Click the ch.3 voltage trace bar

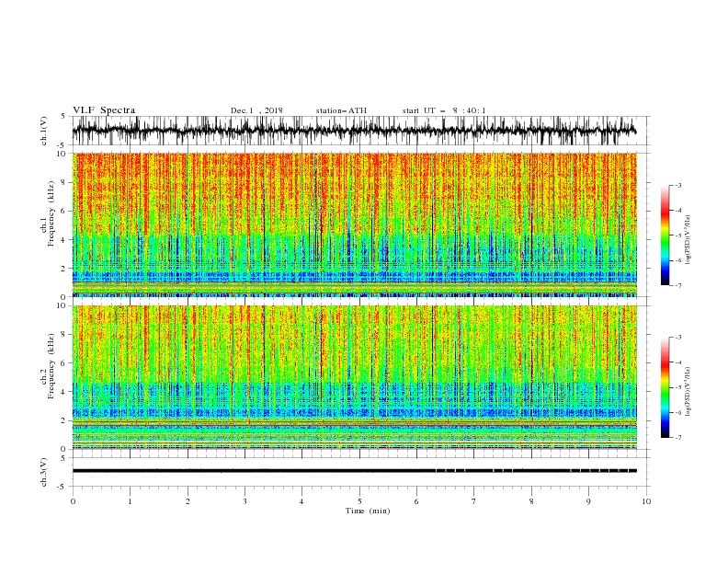click(355, 471)
